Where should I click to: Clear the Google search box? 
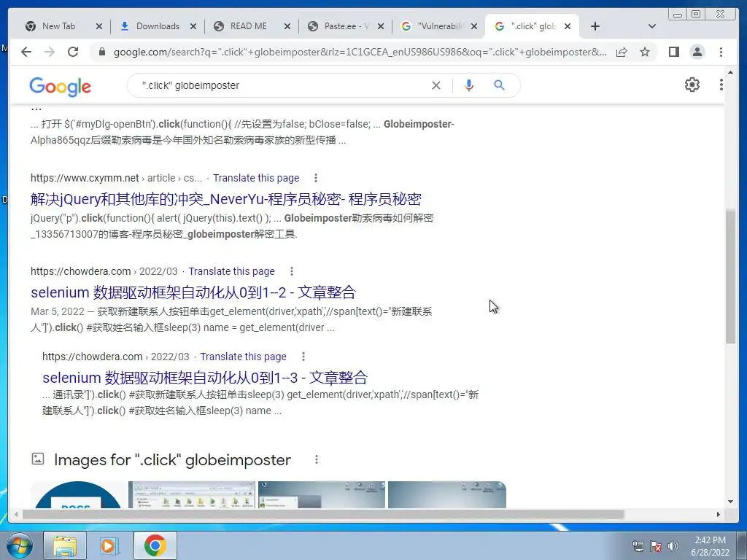click(436, 85)
